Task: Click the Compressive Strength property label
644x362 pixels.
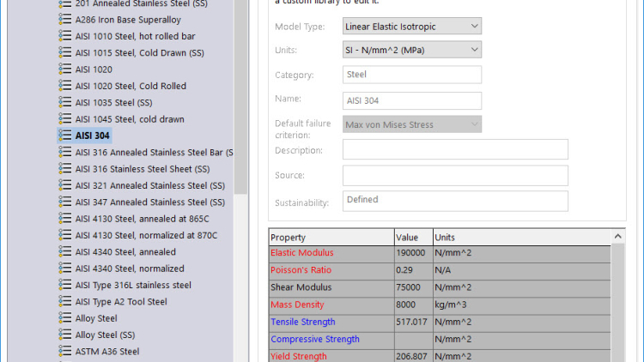Action: (x=315, y=339)
